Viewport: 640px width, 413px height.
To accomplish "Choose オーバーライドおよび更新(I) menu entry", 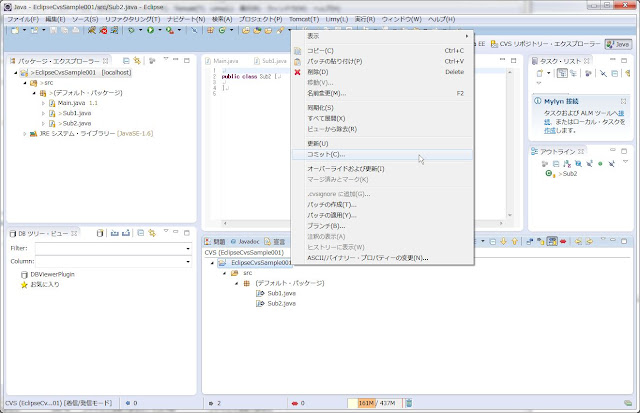I will coord(382,169).
